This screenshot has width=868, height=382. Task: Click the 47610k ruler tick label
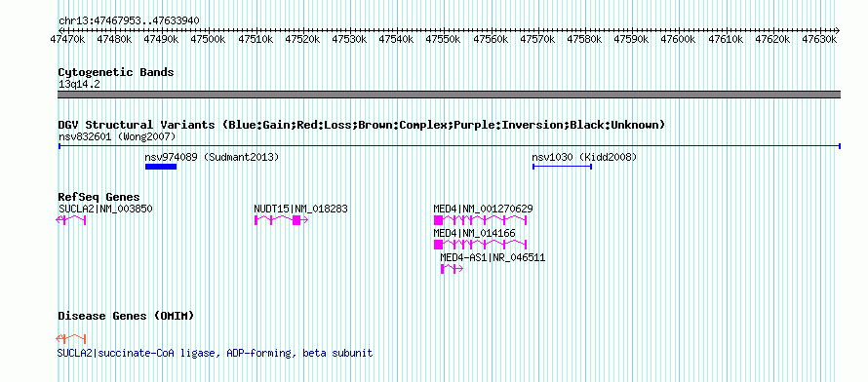click(x=726, y=39)
